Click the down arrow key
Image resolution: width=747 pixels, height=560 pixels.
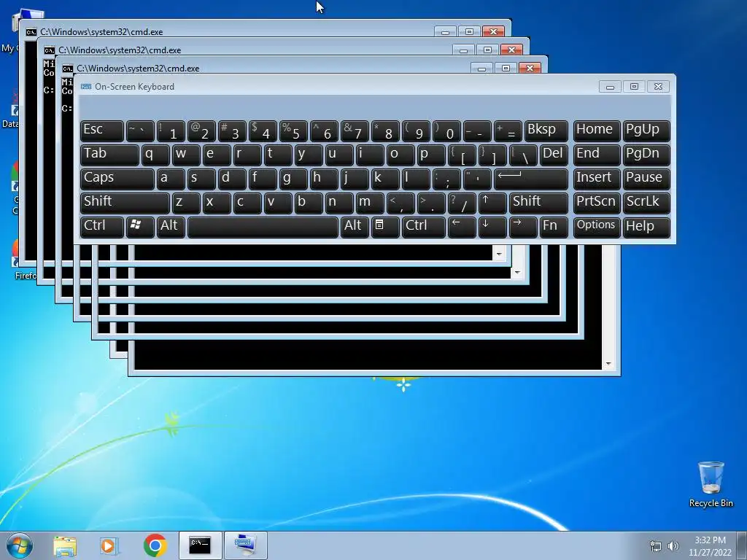click(492, 227)
